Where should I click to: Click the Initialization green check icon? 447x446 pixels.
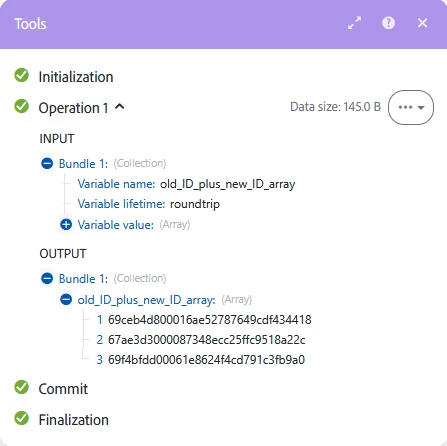[22, 75]
